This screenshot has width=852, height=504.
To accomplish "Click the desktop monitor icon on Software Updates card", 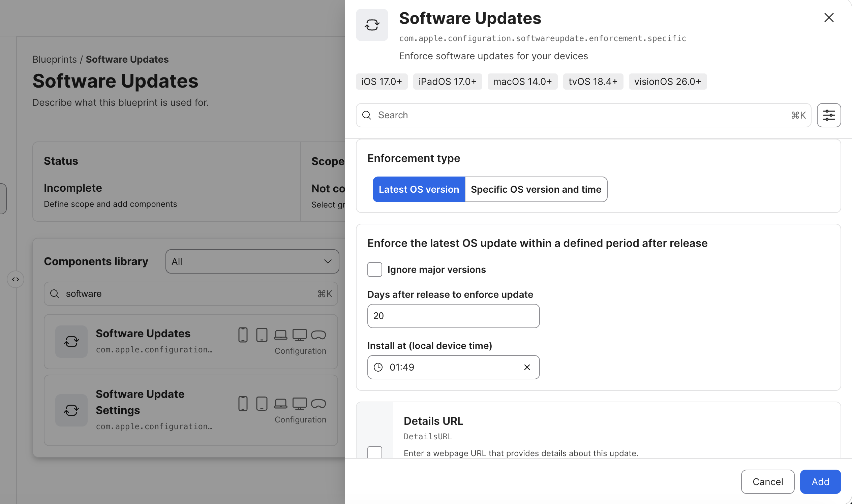I will pos(299,335).
